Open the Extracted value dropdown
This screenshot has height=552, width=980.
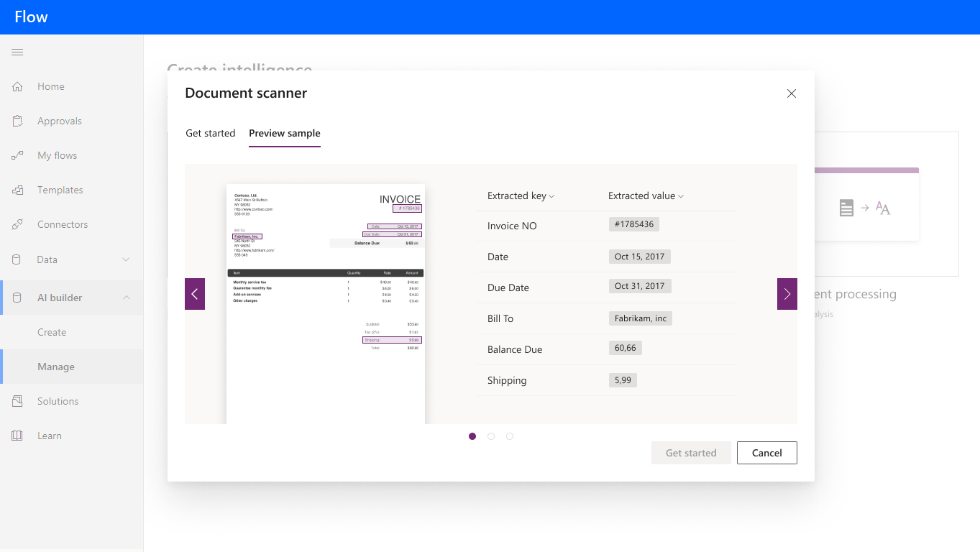(x=645, y=195)
